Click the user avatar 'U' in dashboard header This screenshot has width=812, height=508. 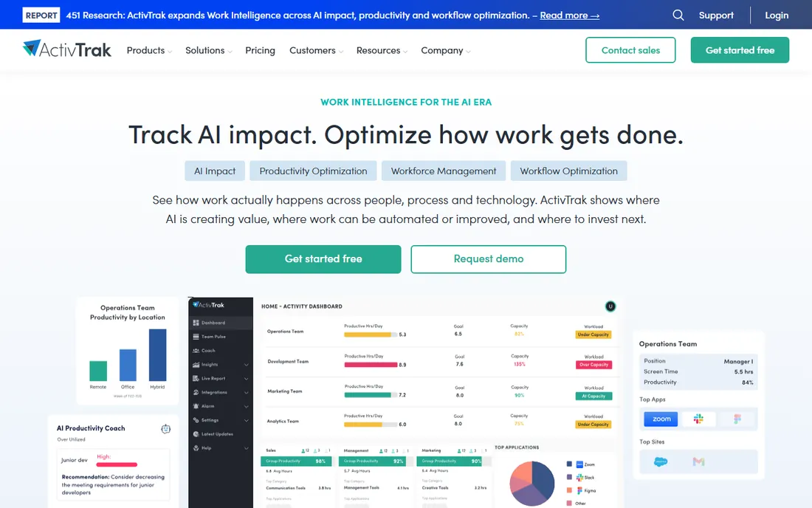[x=610, y=306]
